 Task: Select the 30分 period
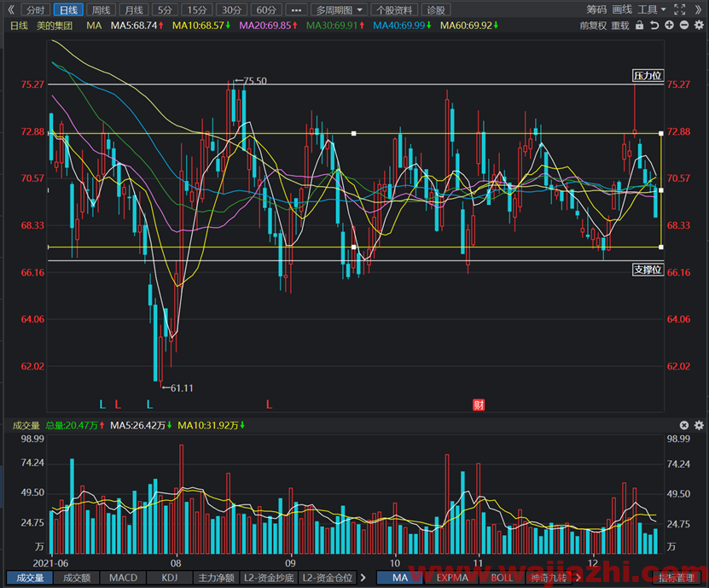click(x=231, y=10)
